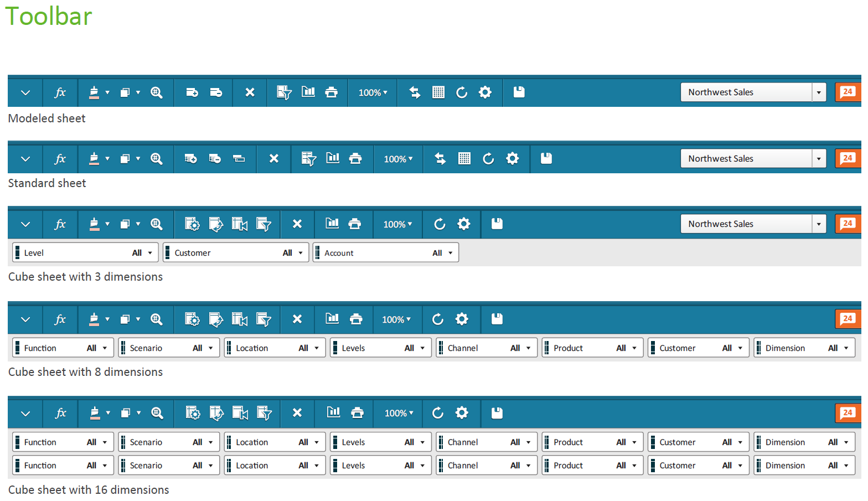Click zoom magnifier icon in Modeled sheet toolbar
The width and height of the screenshot is (868, 501).
[x=157, y=92]
